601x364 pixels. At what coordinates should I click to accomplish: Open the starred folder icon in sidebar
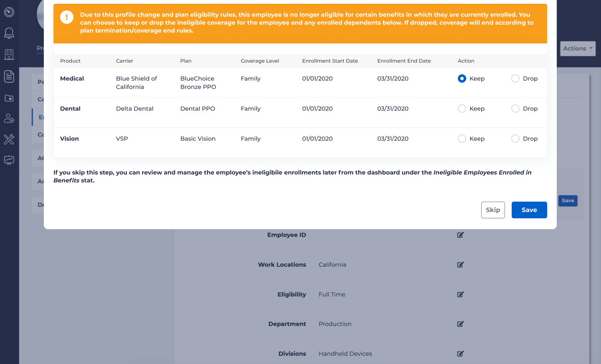[x=9, y=98]
